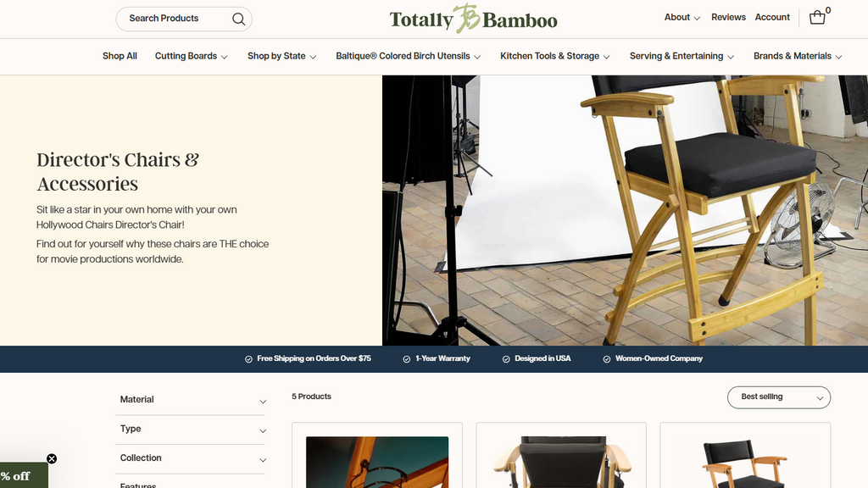
Task: Click the director's chair hero image
Action: [625, 210]
